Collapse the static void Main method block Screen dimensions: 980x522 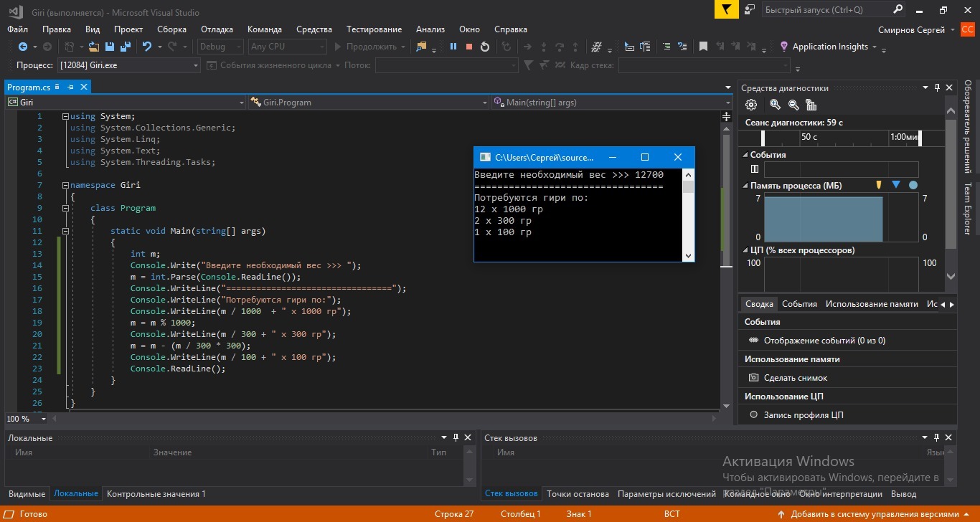pos(65,231)
